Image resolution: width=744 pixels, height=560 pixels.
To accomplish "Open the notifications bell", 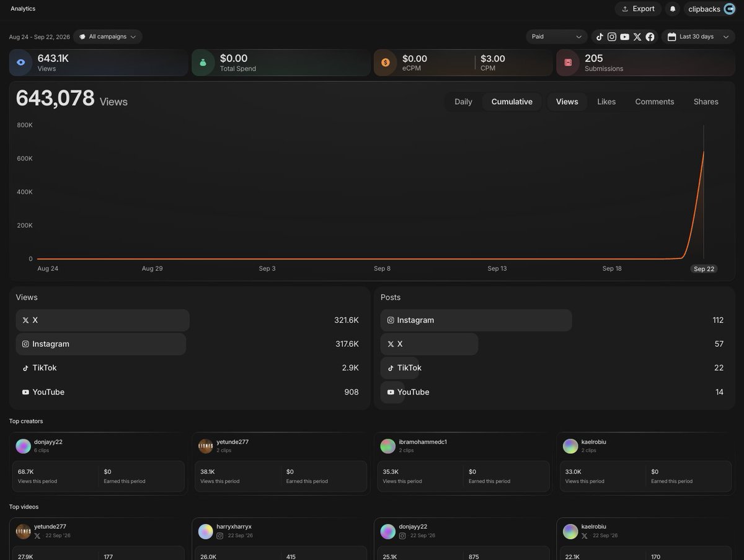I will tap(673, 9).
